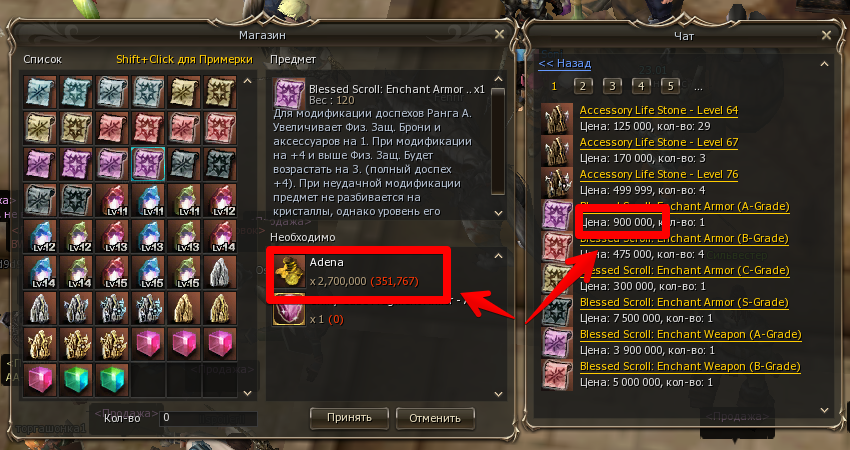The width and height of the screenshot is (850, 450).
Task: Select the highlighted purple Blessed Scroll icon
Action: tap(147, 163)
